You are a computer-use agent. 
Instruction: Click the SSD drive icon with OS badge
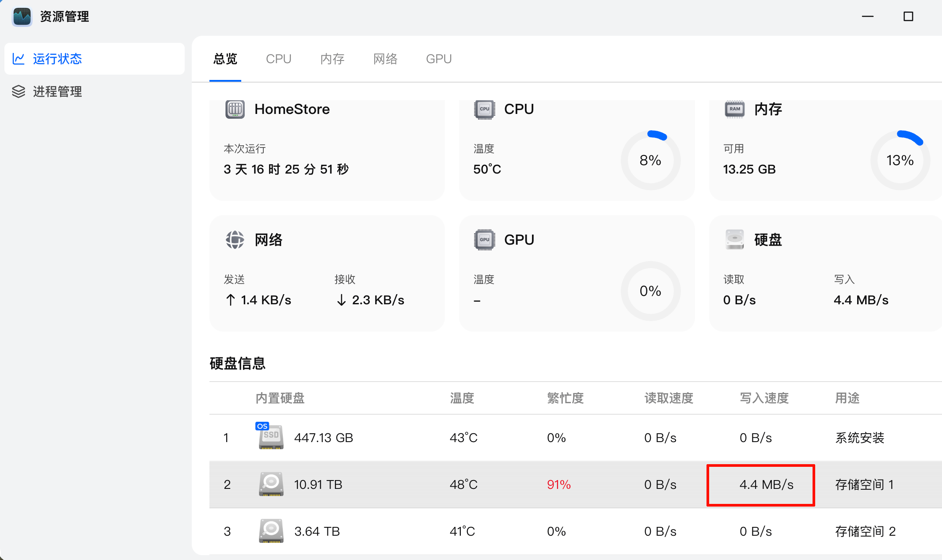point(270,437)
